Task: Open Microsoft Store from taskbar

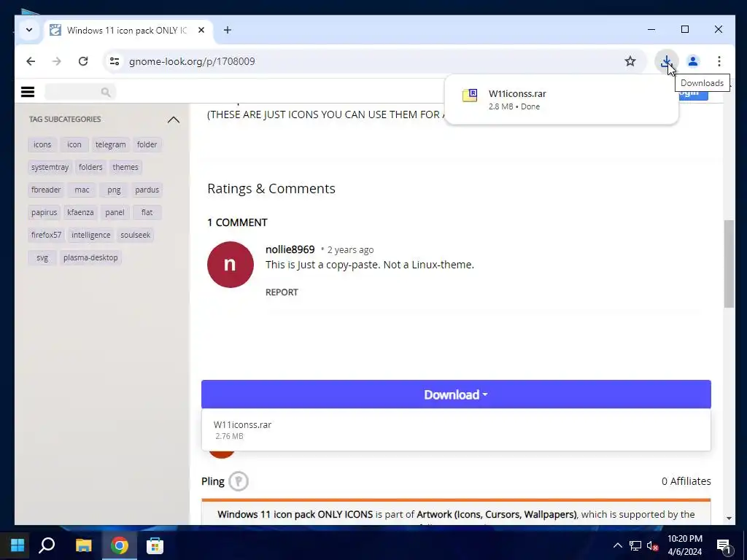Action: (155, 545)
